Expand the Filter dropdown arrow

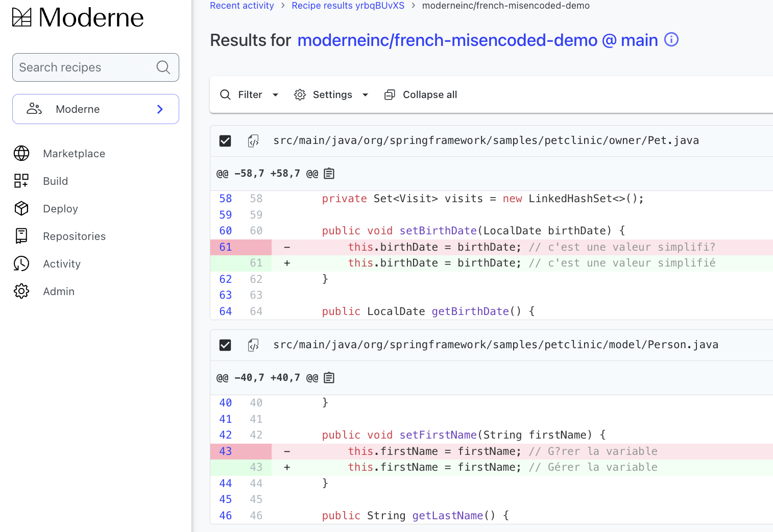point(275,95)
